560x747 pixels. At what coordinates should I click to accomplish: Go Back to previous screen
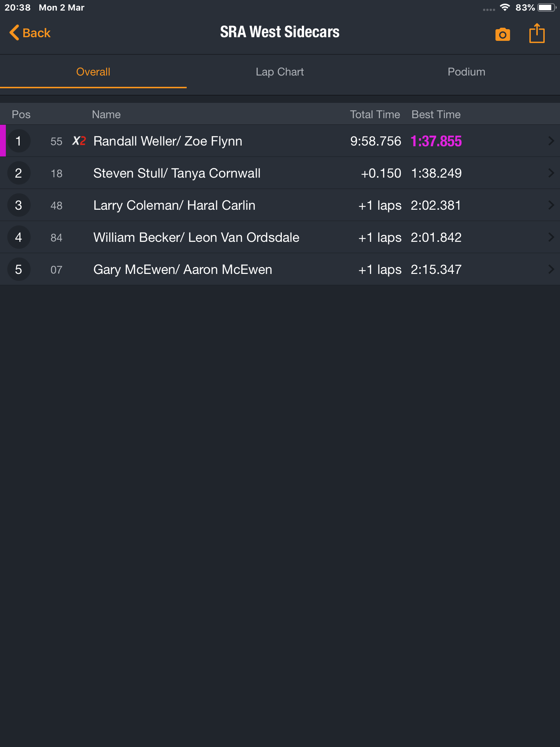tap(30, 33)
